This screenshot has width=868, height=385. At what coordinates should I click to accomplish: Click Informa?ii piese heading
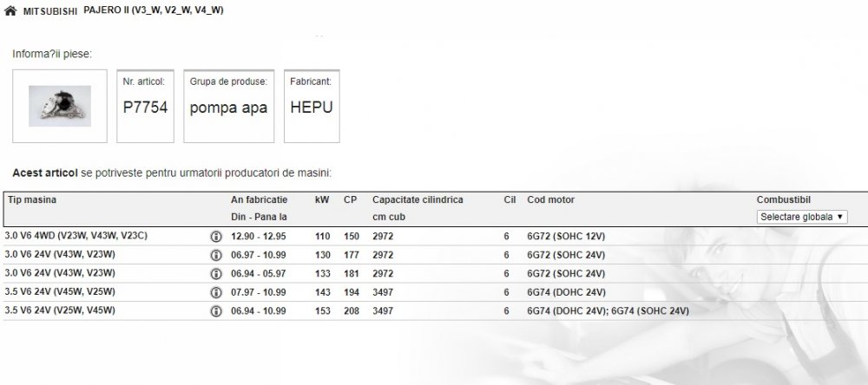click(x=52, y=55)
